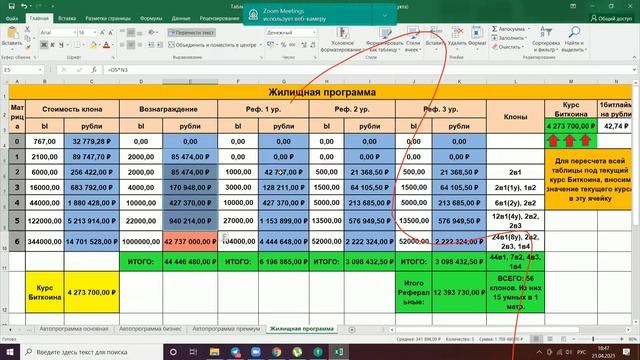The height and width of the screenshot is (360, 640).
Task: Click the Insert Function fx icon
Action: pos(93,70)
